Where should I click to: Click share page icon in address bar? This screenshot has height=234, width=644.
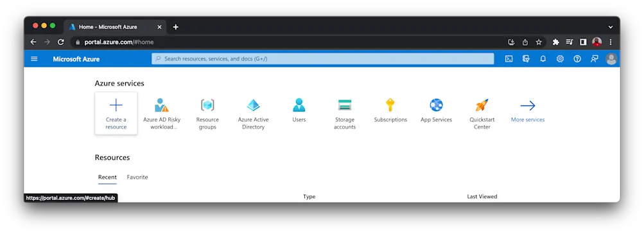tap(525, 42)
